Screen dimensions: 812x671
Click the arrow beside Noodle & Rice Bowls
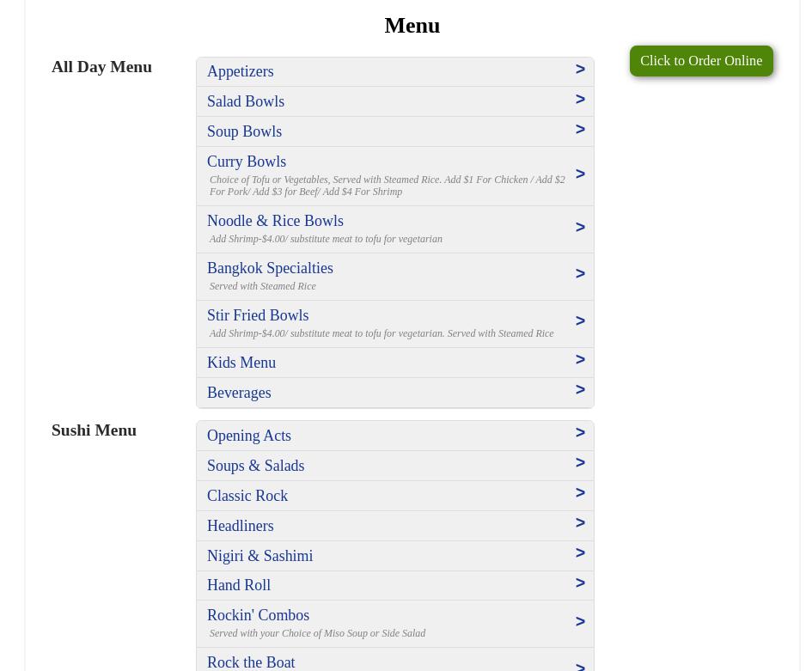point(580,228)
